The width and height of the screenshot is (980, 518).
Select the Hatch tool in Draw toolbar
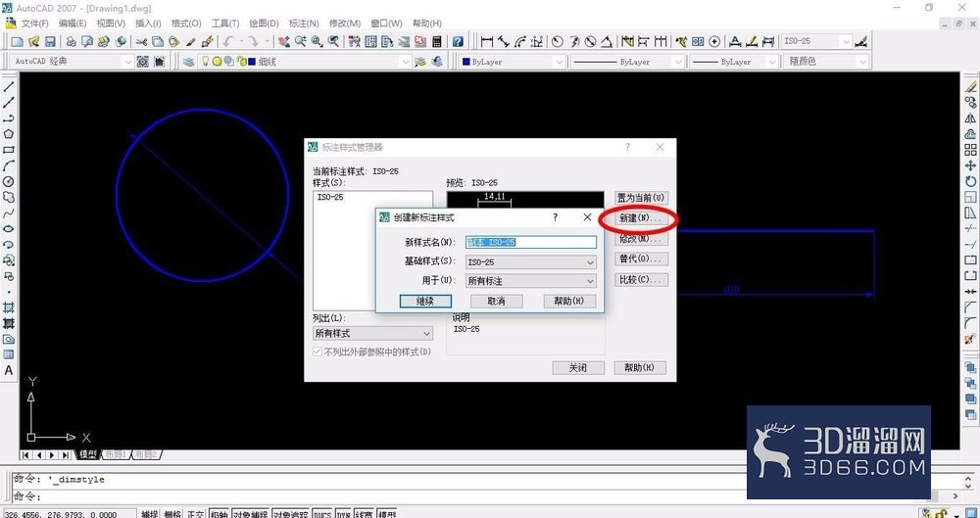pos(9,307)
